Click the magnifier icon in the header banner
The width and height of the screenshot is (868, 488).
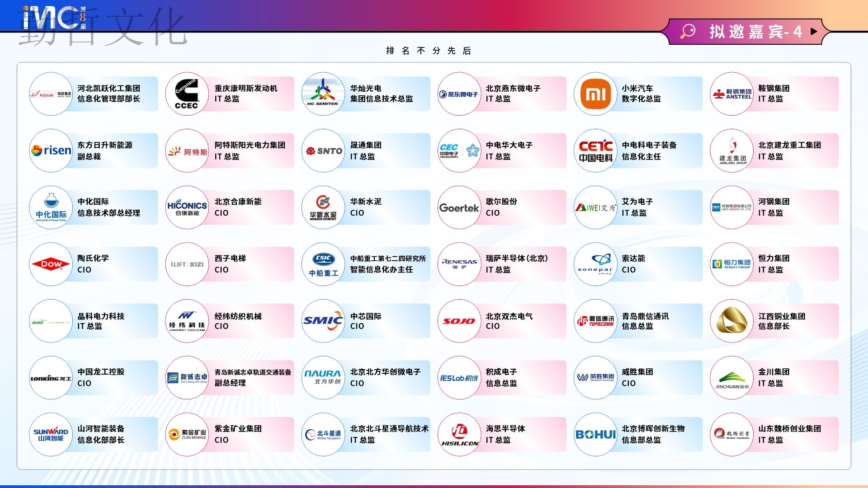688,31
